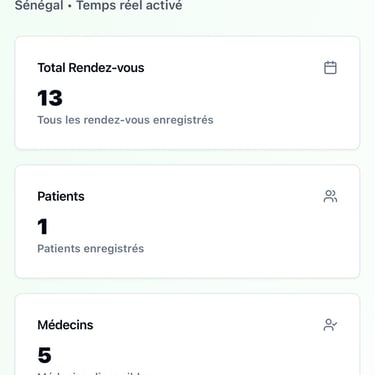Click the dot separator in the header subtitle

[x=70, y=6]
